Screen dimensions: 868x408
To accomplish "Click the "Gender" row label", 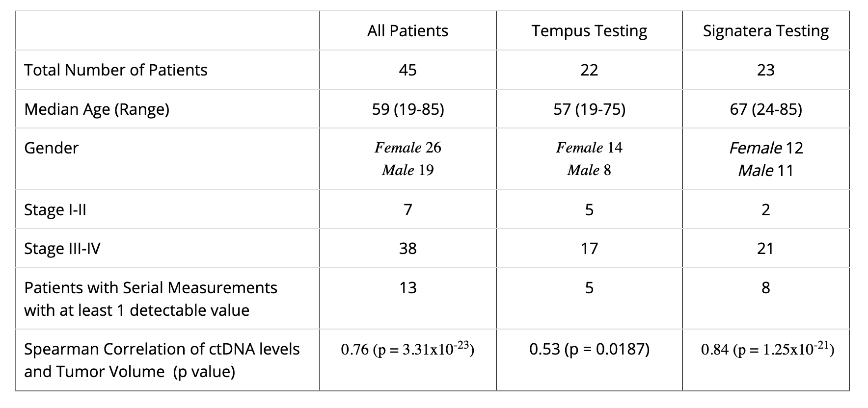I will pyautogui.click(x=51, y=148).
